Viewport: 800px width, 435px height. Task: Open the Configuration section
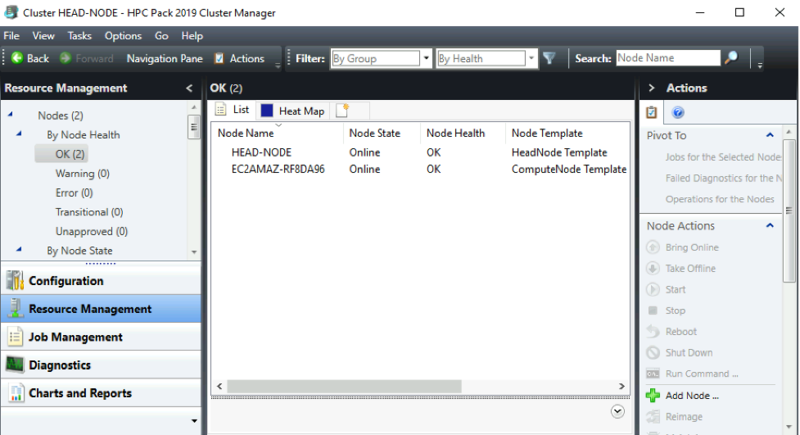point(101,280)
